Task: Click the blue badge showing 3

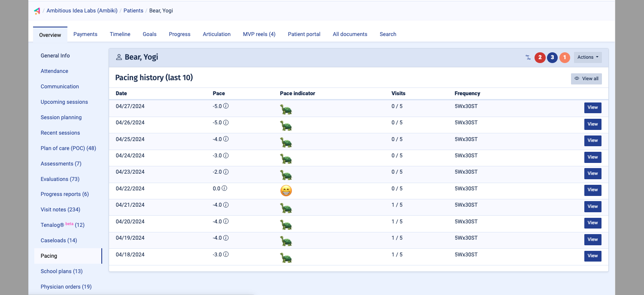Action: 552,57
